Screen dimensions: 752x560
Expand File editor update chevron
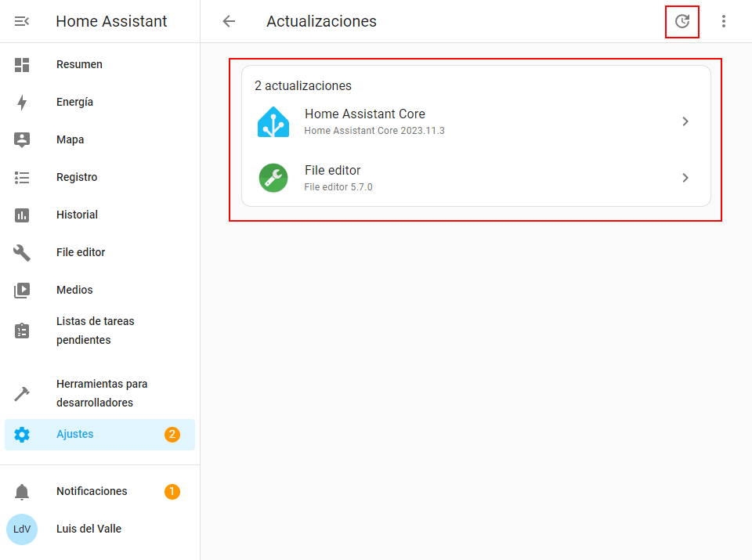click(x=685, y=178)
